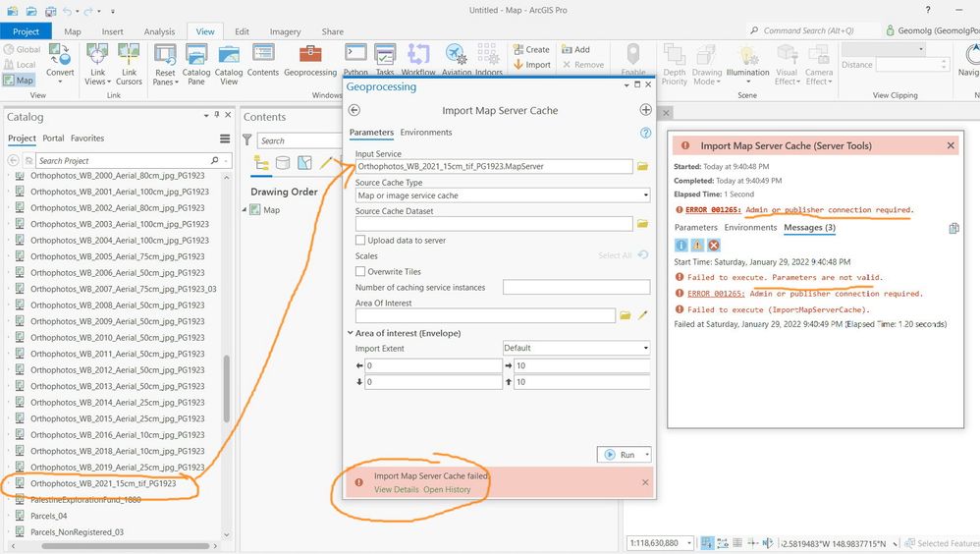Open Run button dropdown arrow

(647, 455)
